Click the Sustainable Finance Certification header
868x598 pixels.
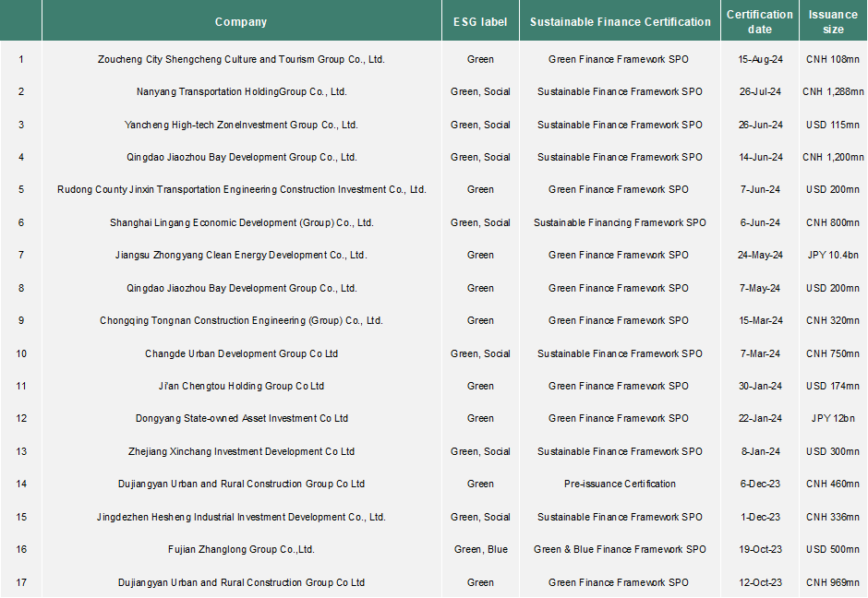click(x=620, y=21)
